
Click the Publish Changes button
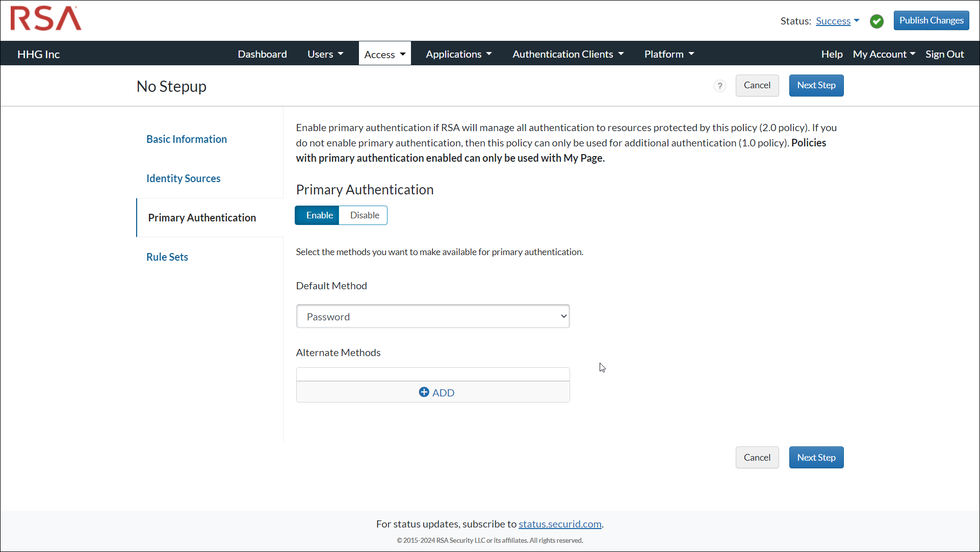931,20
